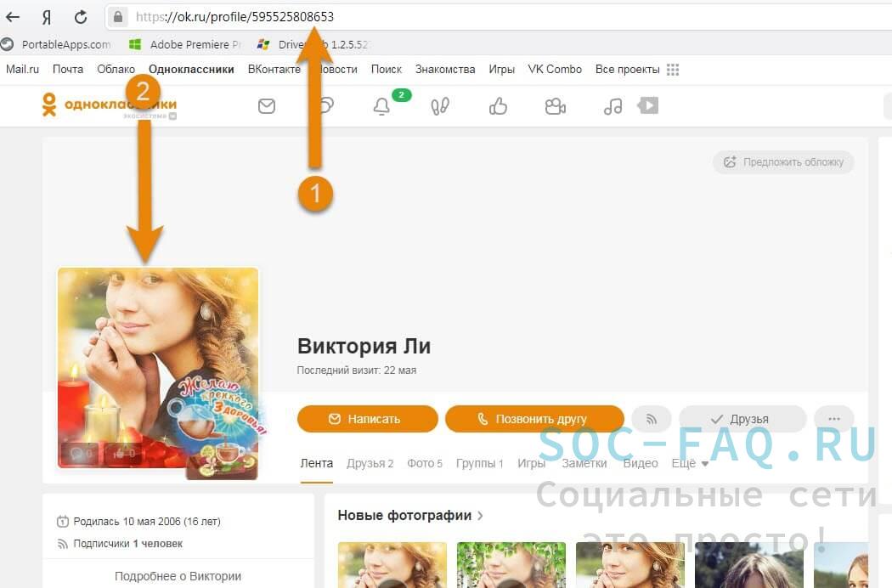Viewport: 892px width, 588px height.
Task: Open guests footprints icon
Action: click(x=440, y=106)
